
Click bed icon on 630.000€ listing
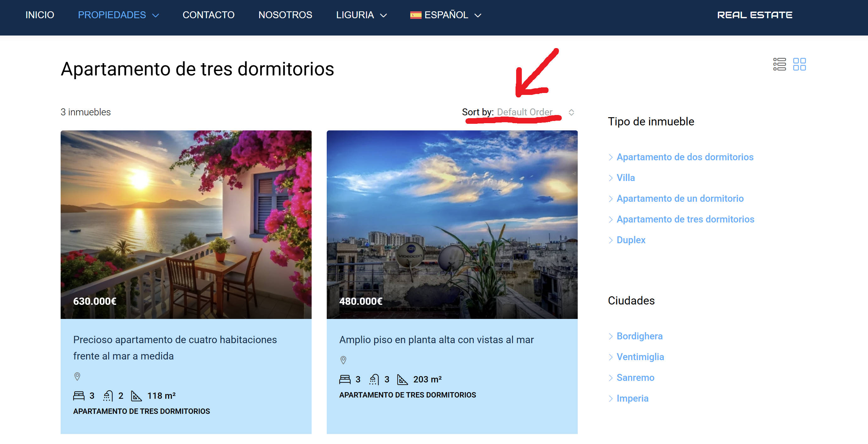tap(79, 396)
